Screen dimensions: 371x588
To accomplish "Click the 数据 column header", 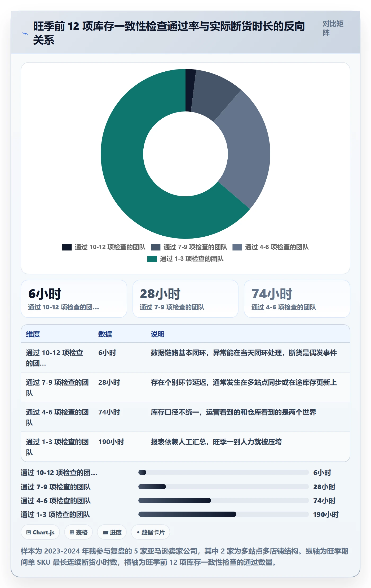I will coord(105,334).
